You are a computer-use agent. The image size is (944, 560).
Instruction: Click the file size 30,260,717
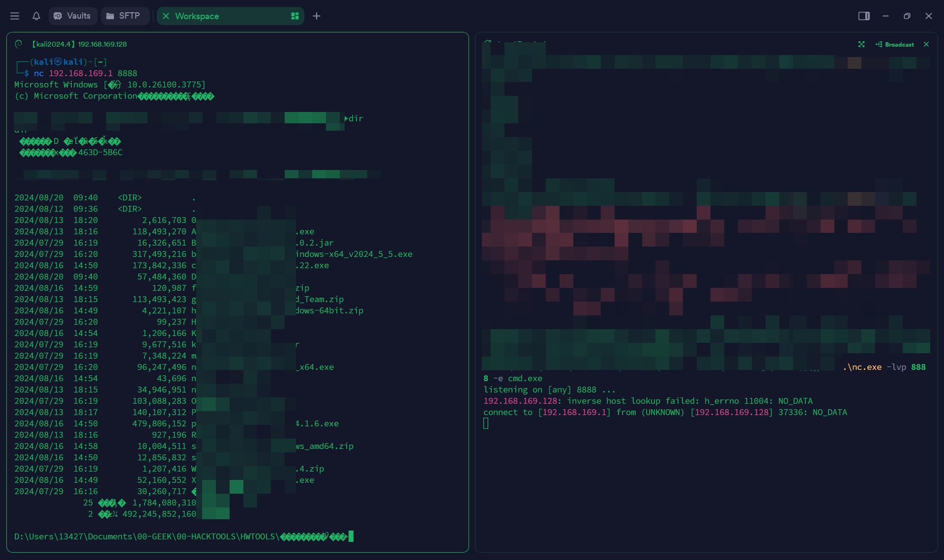tap(162, 491)
